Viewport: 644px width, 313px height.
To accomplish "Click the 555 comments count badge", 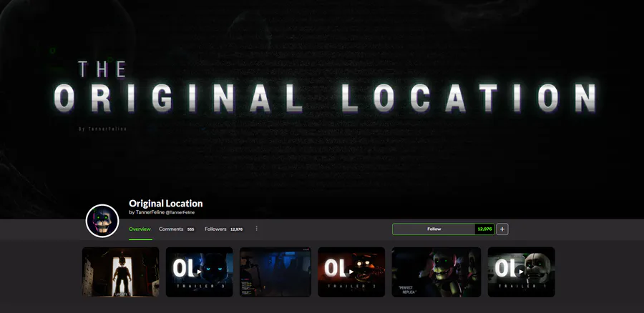I will pos(190,229).
